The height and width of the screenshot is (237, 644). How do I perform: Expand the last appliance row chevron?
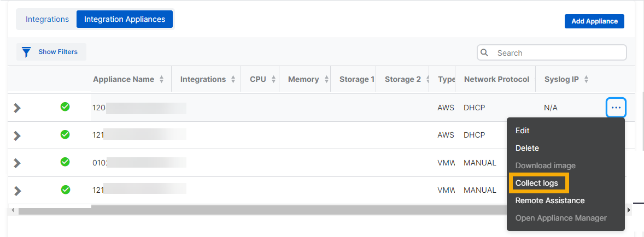point(17,191)
